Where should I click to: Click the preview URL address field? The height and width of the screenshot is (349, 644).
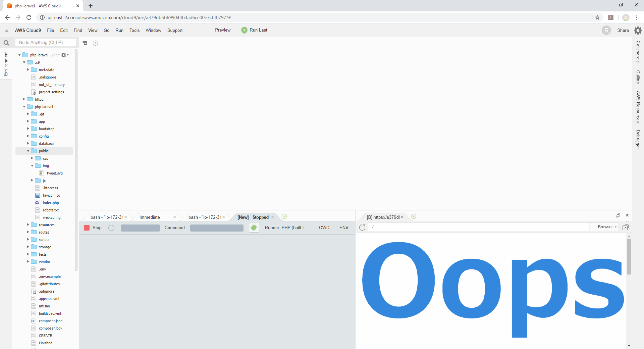click(x=479, y=227)
